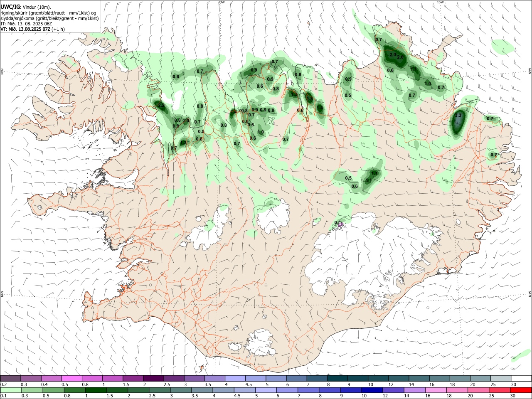Click the upper legend swatch labeled 0.2

point(10,379)
